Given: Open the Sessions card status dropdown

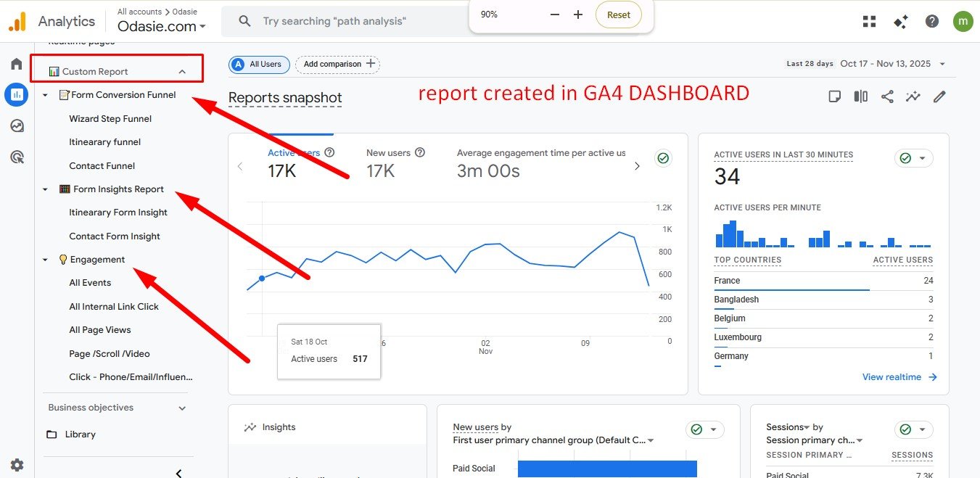Looking at the screenshot, I should pyautogui.click(x=914, y=430).
